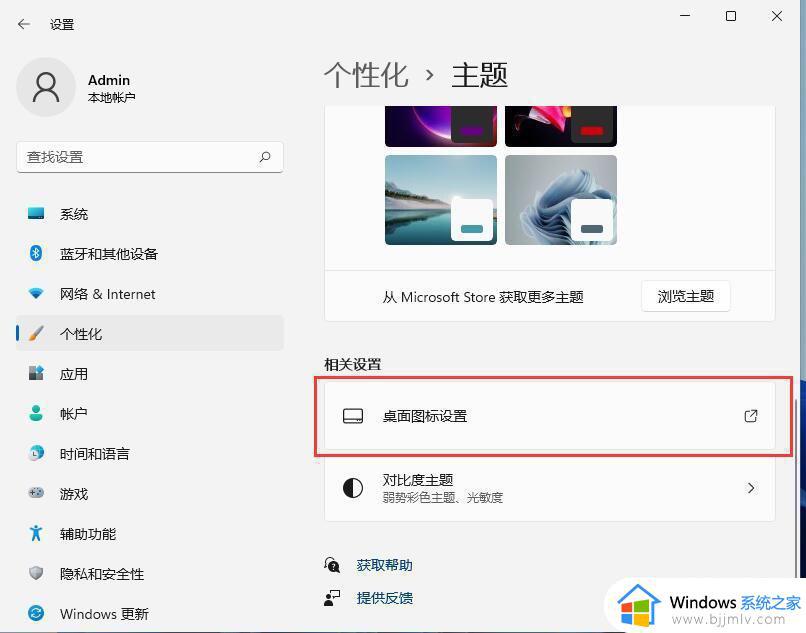The image size is (806, 633).
Task: Click the 浏览主题 button
Action: pos(685,296)
